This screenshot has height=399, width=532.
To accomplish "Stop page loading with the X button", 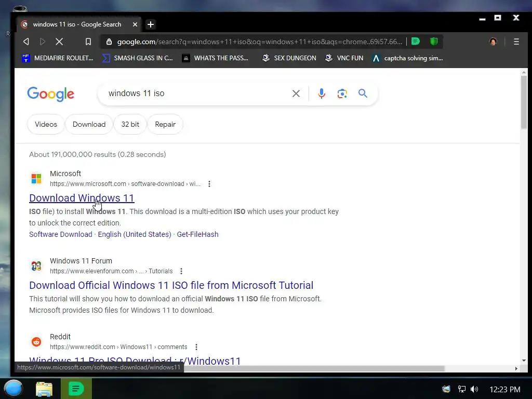I will [59, 42].
